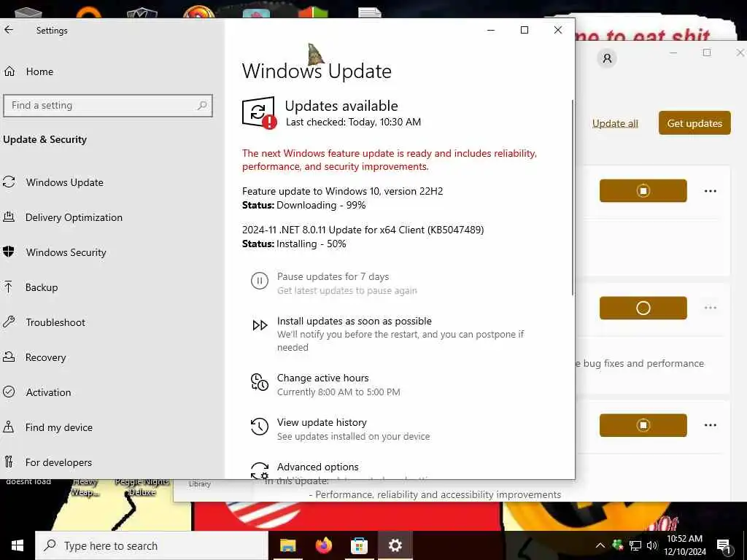
Task: Click the second Store app pending button
Action: 643,308
